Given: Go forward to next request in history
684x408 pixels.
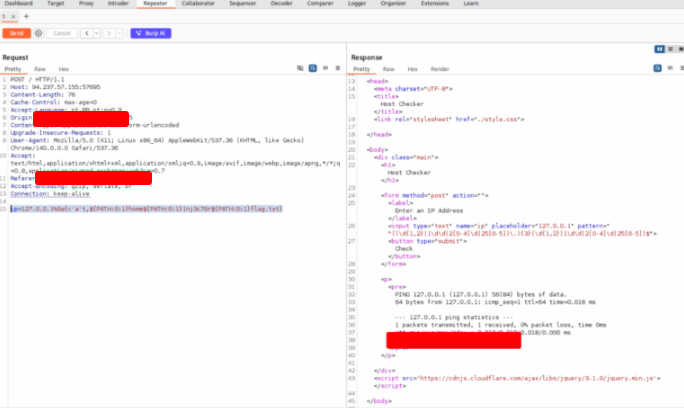Looking at the screenshot, I should (110, 33).
